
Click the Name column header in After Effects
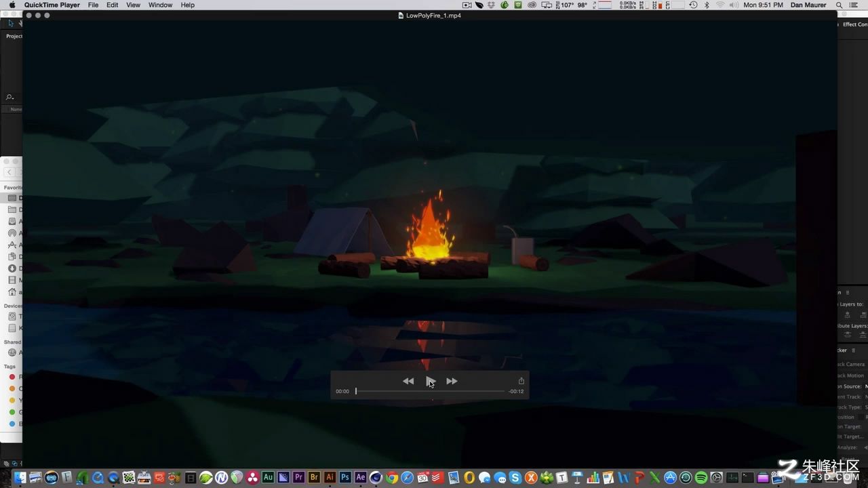click(x=16, y=109)
